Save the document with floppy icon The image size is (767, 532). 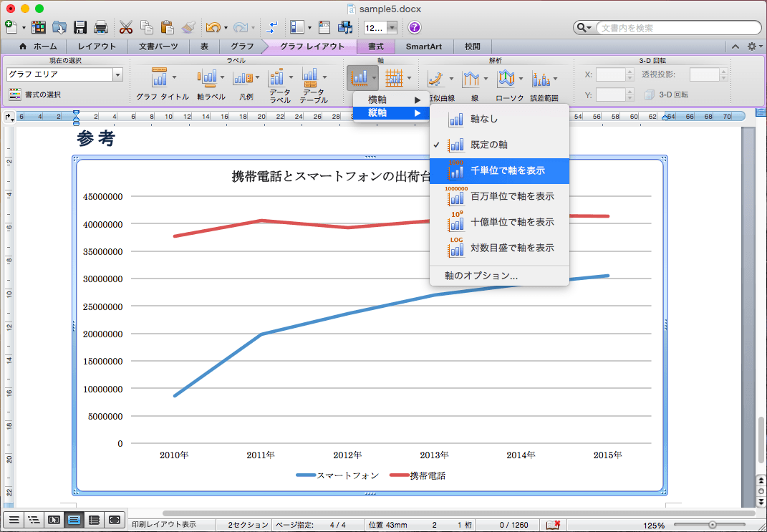[x=80, y=27]
